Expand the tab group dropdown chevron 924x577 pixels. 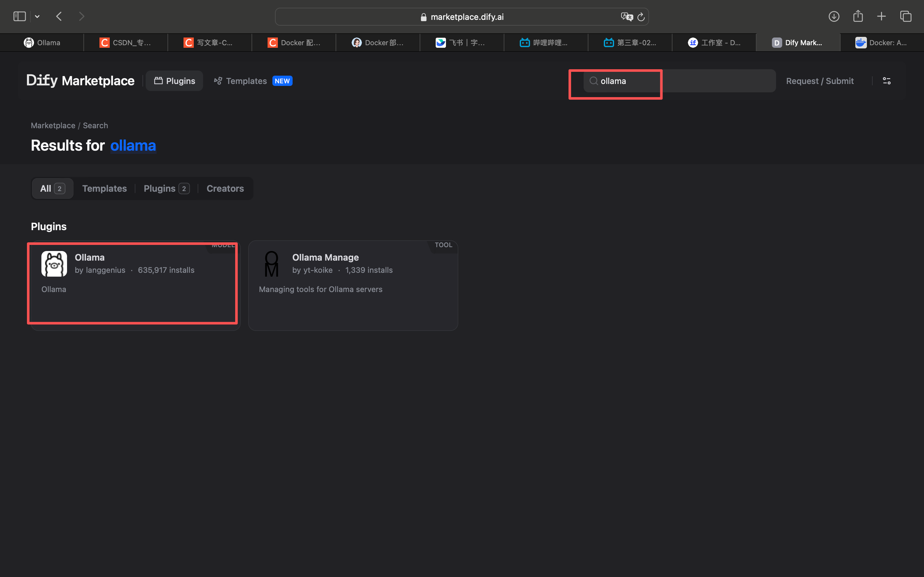(x=37, y=16)
